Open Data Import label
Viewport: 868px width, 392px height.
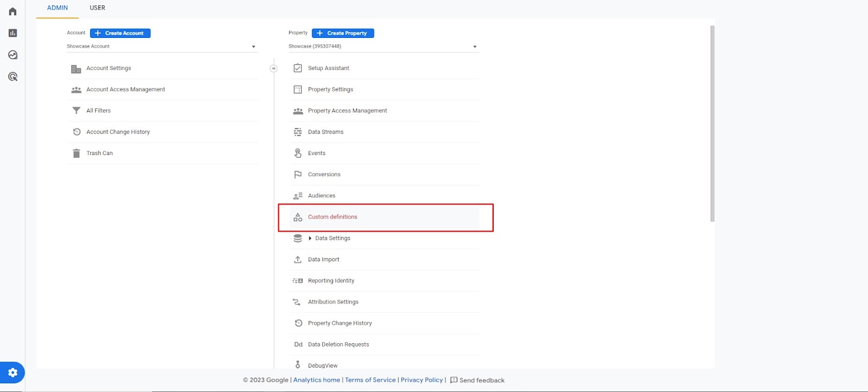(x=324, y=260)
